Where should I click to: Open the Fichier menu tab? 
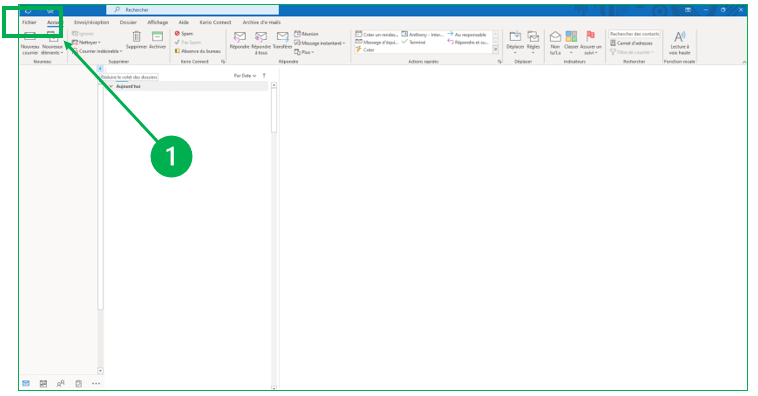pos(29,22)
